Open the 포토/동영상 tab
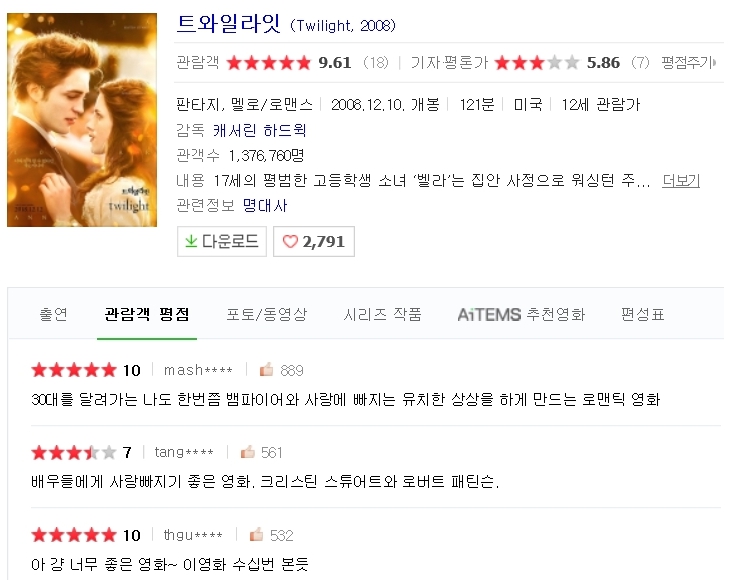This screenshot has width=739, height=580. 267,314
